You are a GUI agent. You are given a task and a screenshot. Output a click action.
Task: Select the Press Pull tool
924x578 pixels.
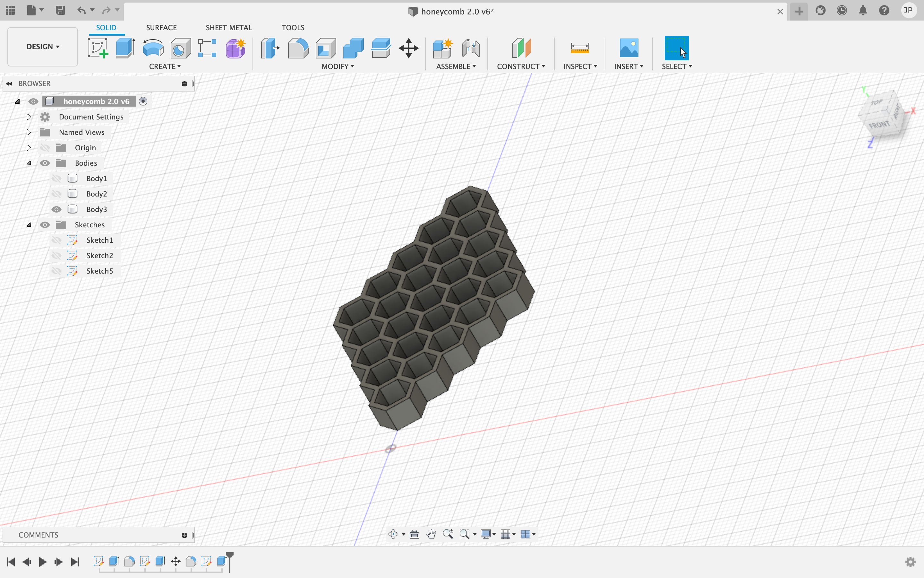(x=270, y=48)
